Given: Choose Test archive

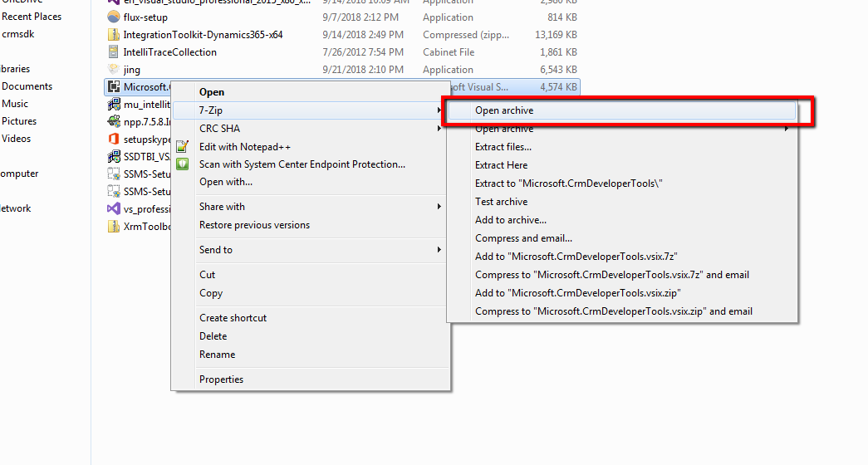Looking at the screenshot, I should [x=622, y=202].
